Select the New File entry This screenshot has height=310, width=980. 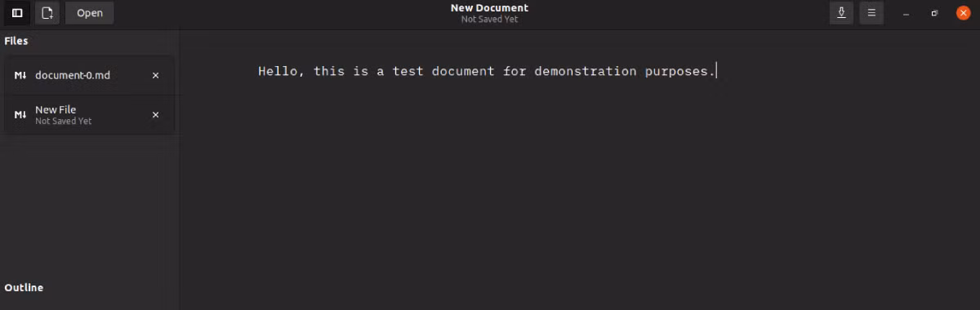(x=89, y=115)
